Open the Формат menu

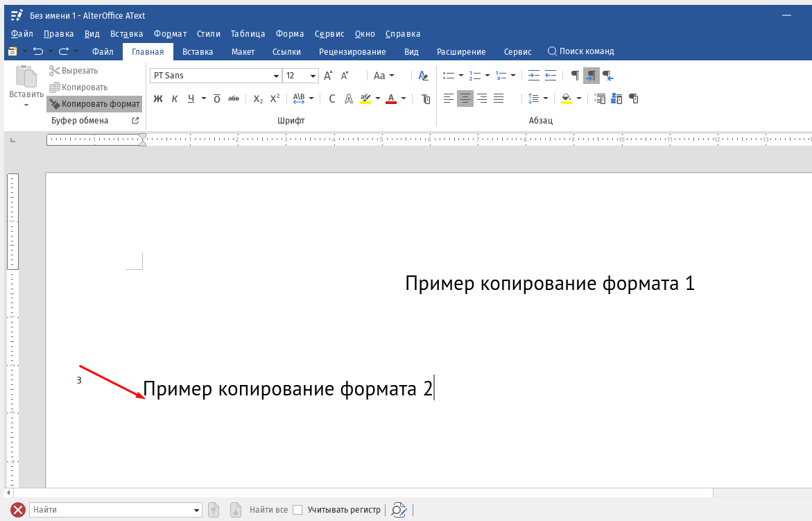coord(170,34)
